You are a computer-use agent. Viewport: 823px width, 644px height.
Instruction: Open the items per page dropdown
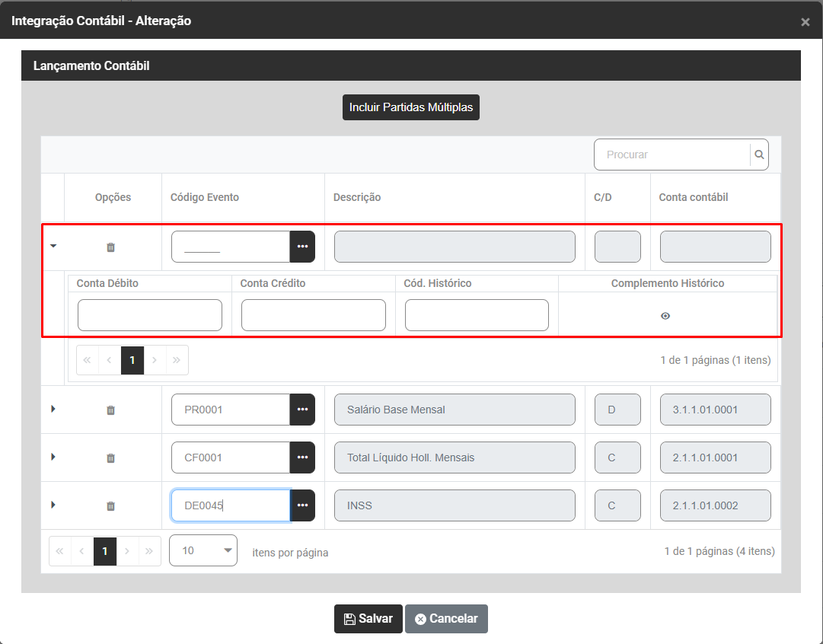point(203,550)
